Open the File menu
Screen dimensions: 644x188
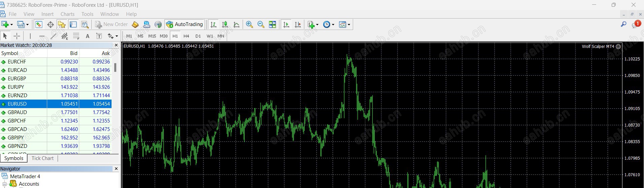[x=12, y=14]
